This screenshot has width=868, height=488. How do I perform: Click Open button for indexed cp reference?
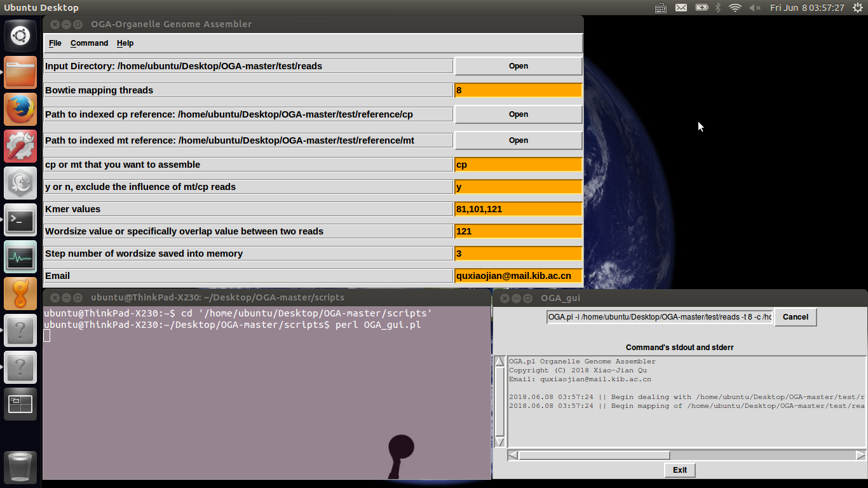click(x=519, y=114)
